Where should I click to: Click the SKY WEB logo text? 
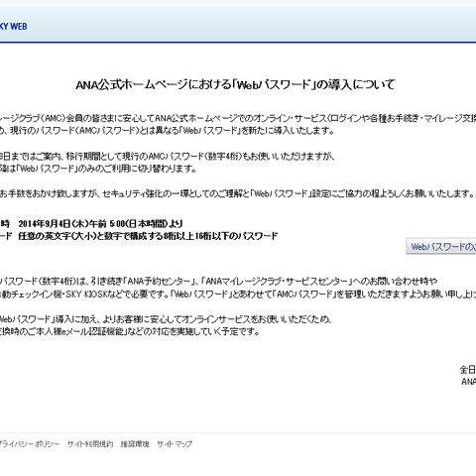click(13, 27)
